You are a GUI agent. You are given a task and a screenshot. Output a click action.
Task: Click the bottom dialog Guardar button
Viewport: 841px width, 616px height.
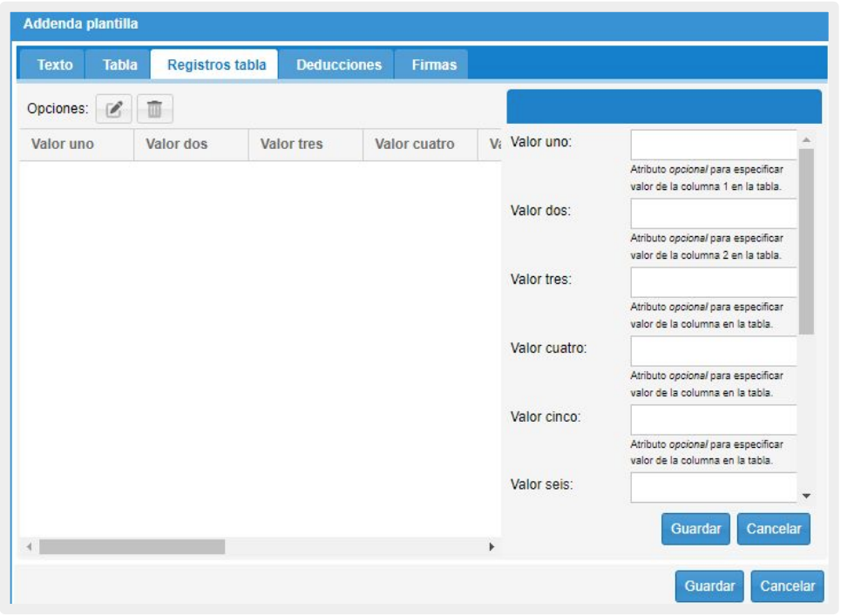click(x=709, y=586)
